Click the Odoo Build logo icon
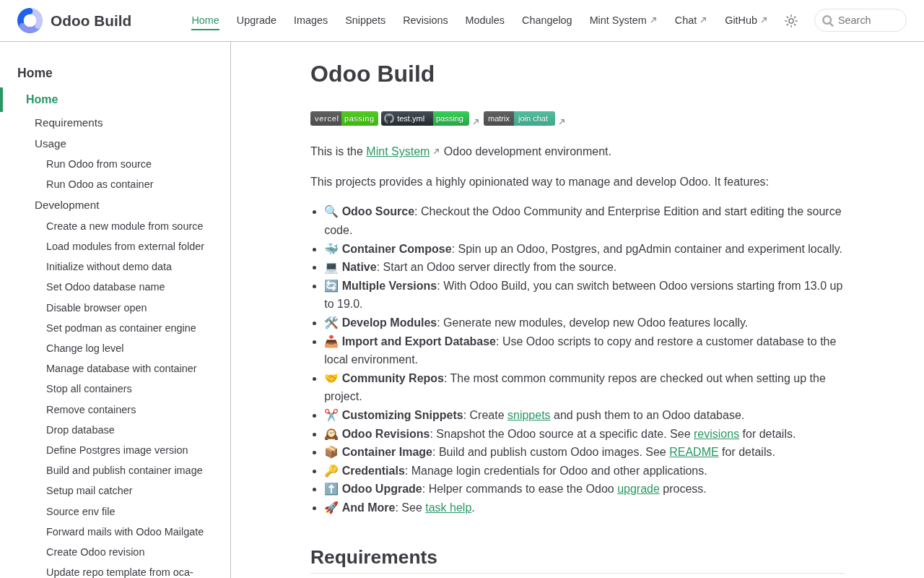This screenshot has height=578, width=924. pos(30,21)
